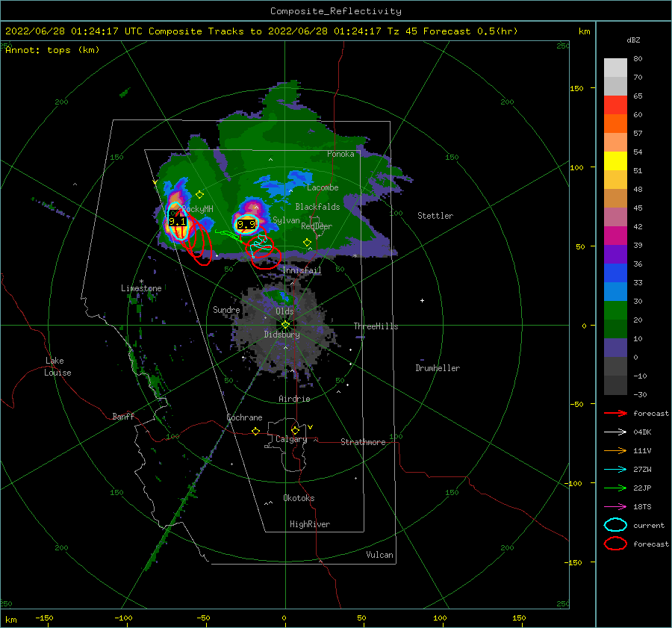The height and width of the screenshot is (628, 672).
Task: Click the Lacombe city label
Action: coord(323,187)
